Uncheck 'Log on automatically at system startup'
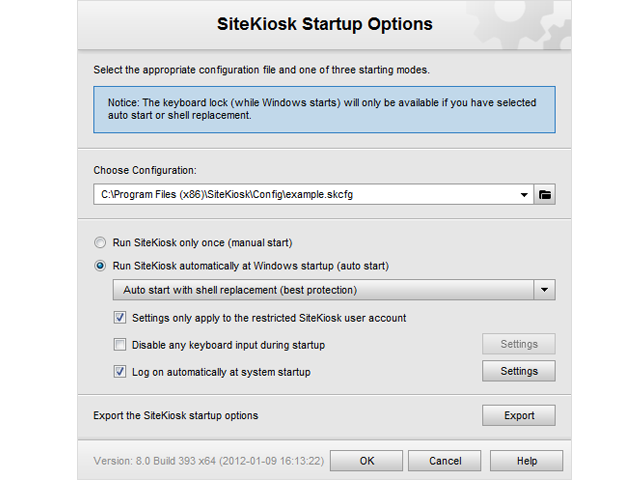 point(121,372)
